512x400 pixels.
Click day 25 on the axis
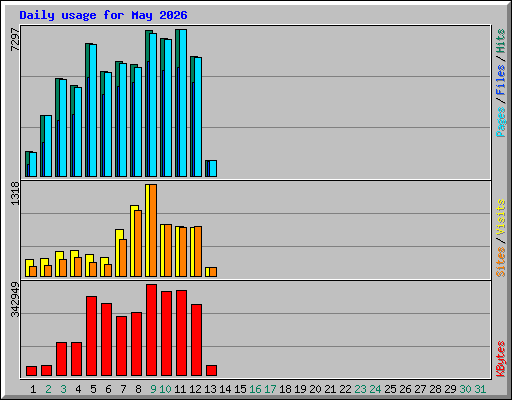click(390, 389)
